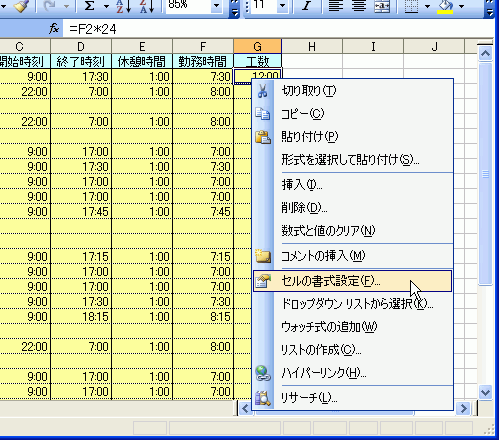Image resolution: width=499 pixels, height=440 pixels.
Task: Click horizontal scrollbar left arrow
Action: [x=246, y=408]
